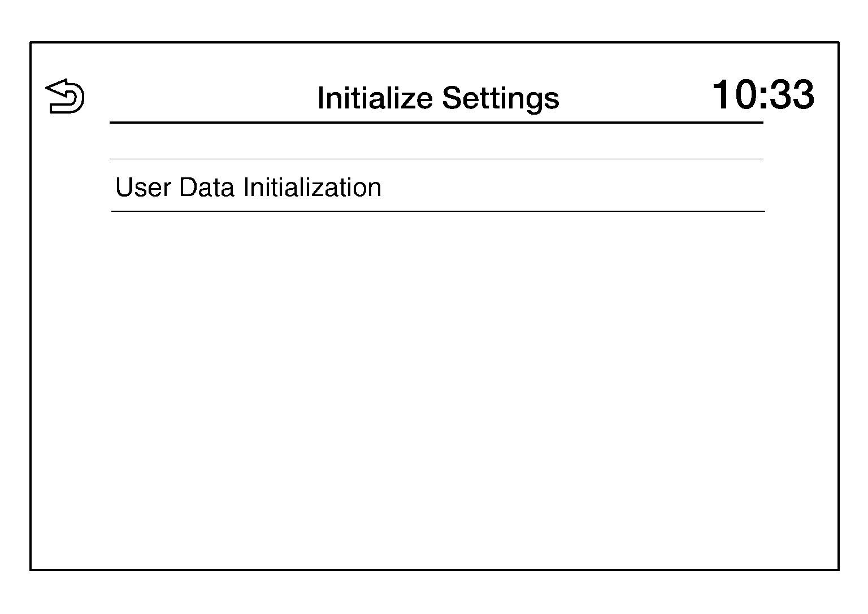Open User Data Initialization
868x614 pixels.
click(249, 187)
